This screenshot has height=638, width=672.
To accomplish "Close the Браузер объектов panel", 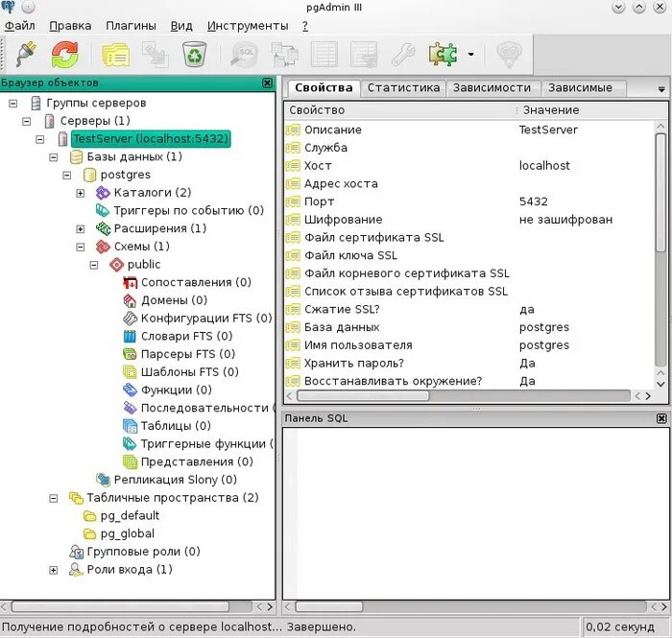I will coord(267,83).
